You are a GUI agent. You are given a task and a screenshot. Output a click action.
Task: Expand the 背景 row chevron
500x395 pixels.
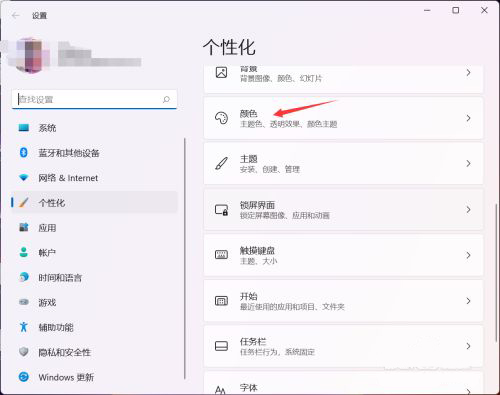pyautogui.click(x=468, y=72)
